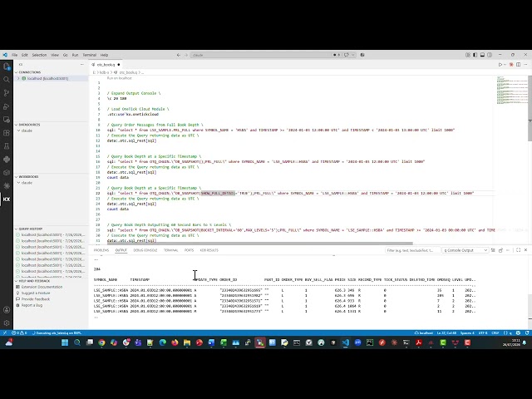The image size is (532, 399).
Task: Toggle the primary side bar
Action: tap(475, 55)
